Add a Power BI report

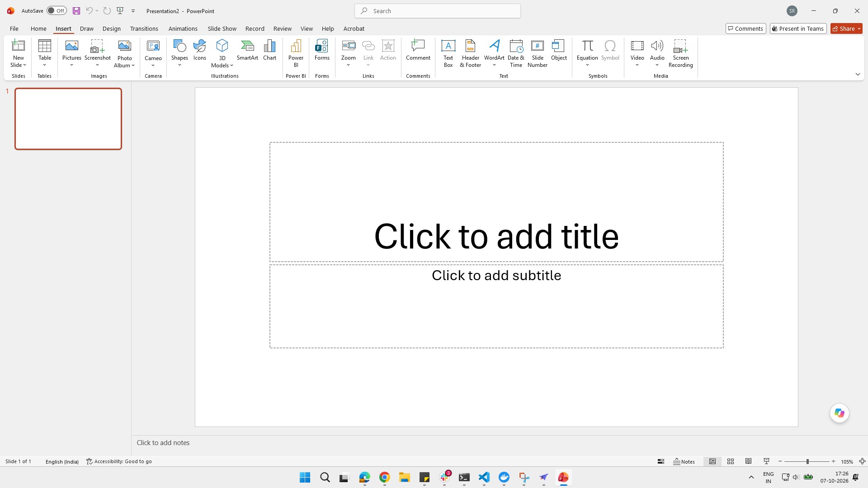click(x=296, y=53)
